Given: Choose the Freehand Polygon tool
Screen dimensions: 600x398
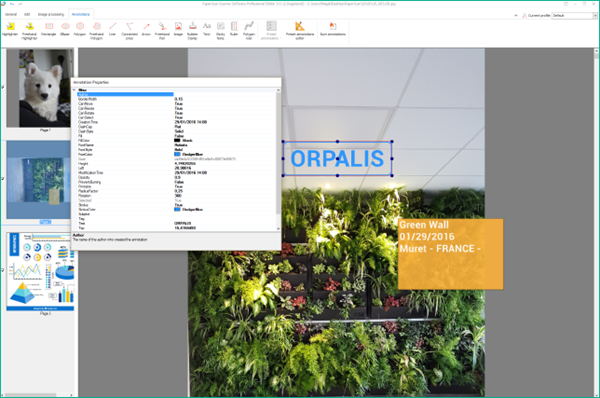Looking at the screenshot, I should click(x=96, y=30).
